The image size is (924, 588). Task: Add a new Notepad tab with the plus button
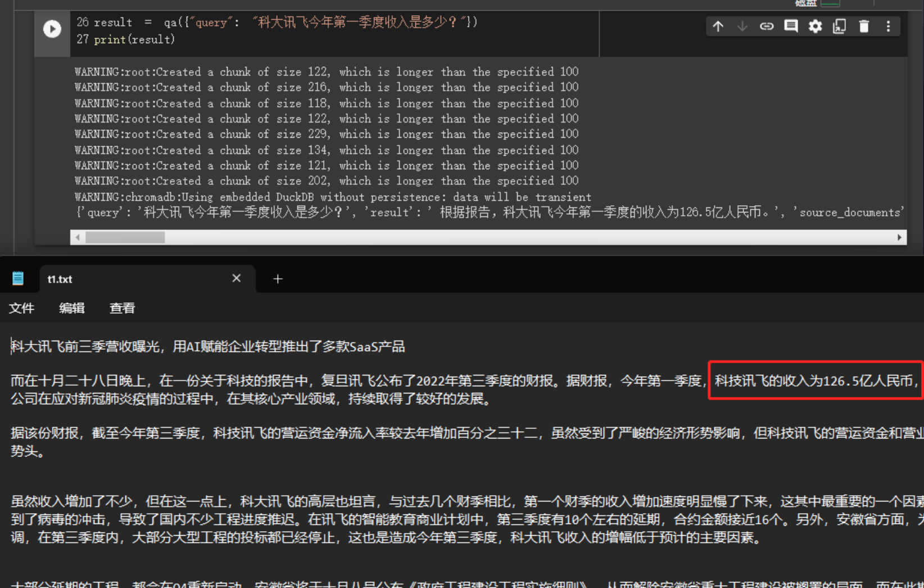pos(278,279)
